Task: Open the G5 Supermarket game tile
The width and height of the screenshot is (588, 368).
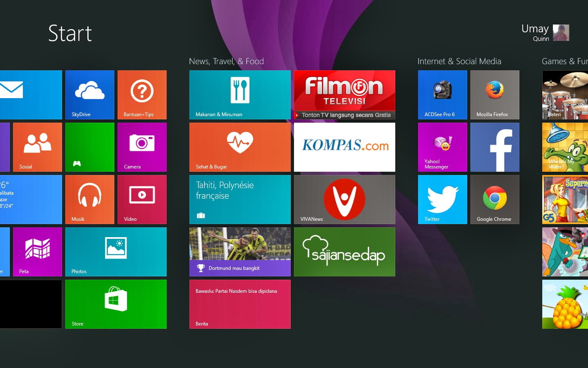Action: tap(565, 200)
